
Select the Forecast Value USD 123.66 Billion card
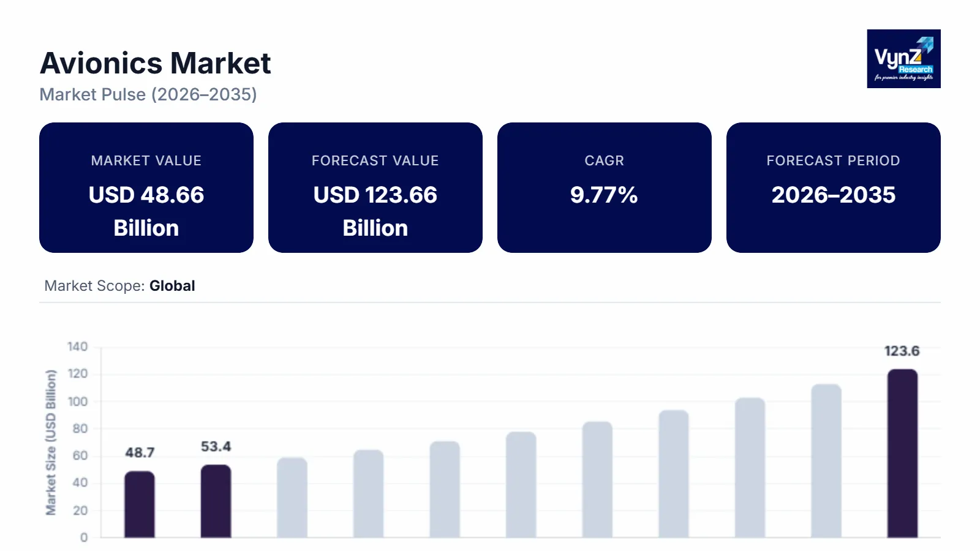pos(375,187)
